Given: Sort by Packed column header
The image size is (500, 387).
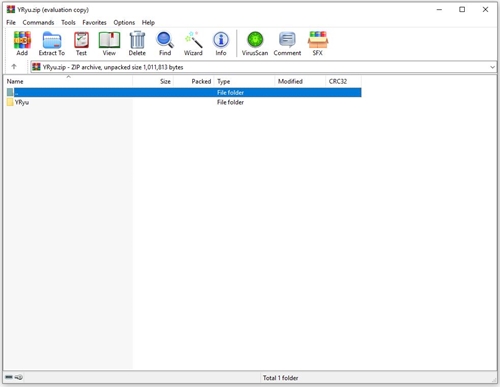Looking at the screenshot, I should pyautogui.click(x=194, y=81).
